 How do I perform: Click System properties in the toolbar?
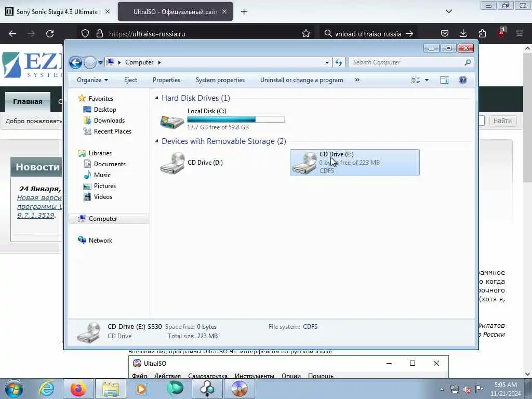point(220,80)
